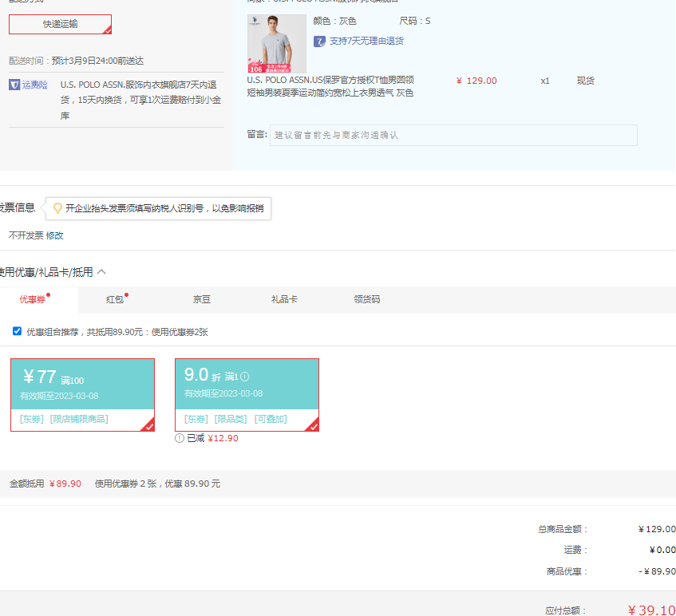Click the [可叠加] tag on 9.0折 coupon

pos(271,419)
